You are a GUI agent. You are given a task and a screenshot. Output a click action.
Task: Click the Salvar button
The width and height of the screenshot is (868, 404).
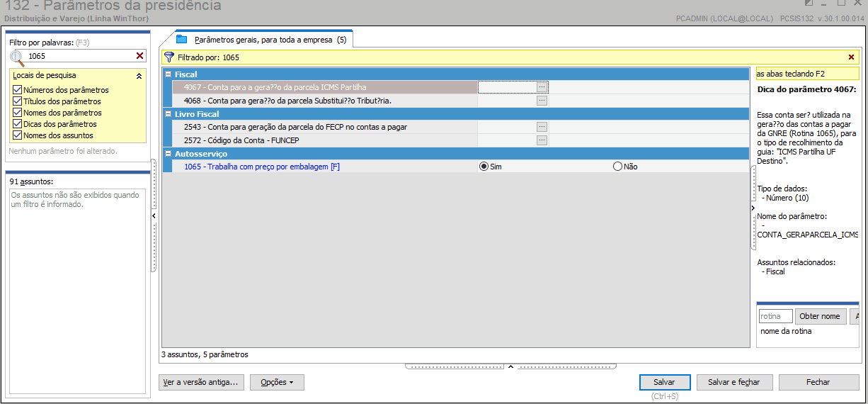coord(665,382)
